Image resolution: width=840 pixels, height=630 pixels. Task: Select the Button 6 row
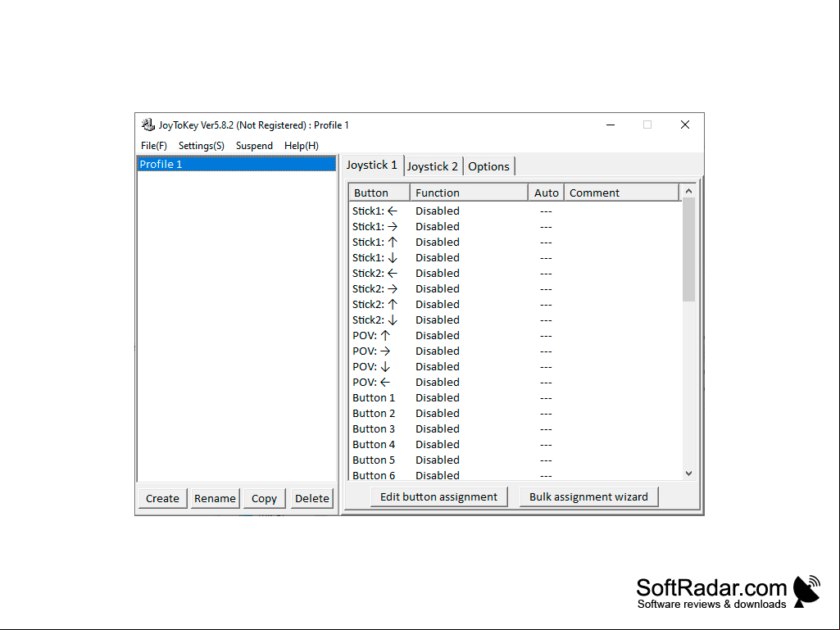(x=515, y=475)
